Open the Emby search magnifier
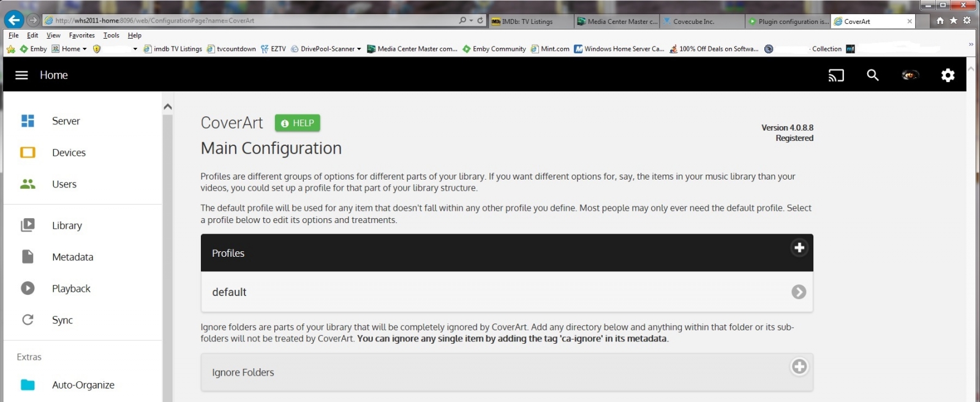 pos(873,75)
